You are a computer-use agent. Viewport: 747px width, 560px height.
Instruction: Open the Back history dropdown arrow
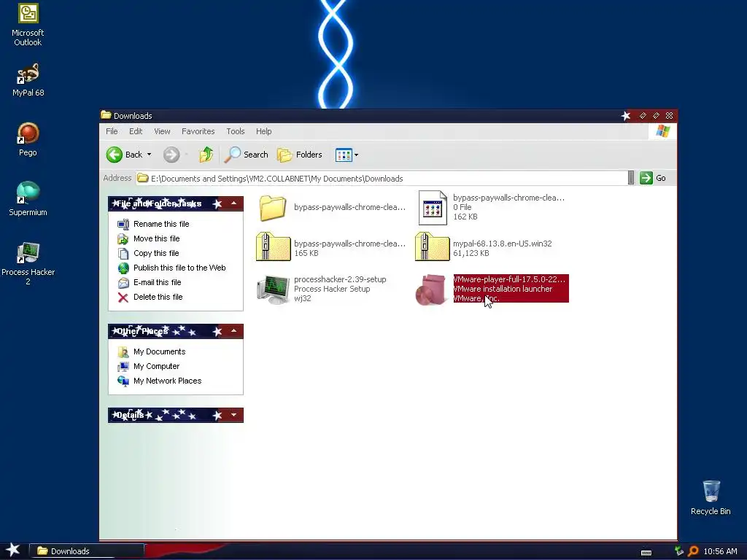pos(149,155)
